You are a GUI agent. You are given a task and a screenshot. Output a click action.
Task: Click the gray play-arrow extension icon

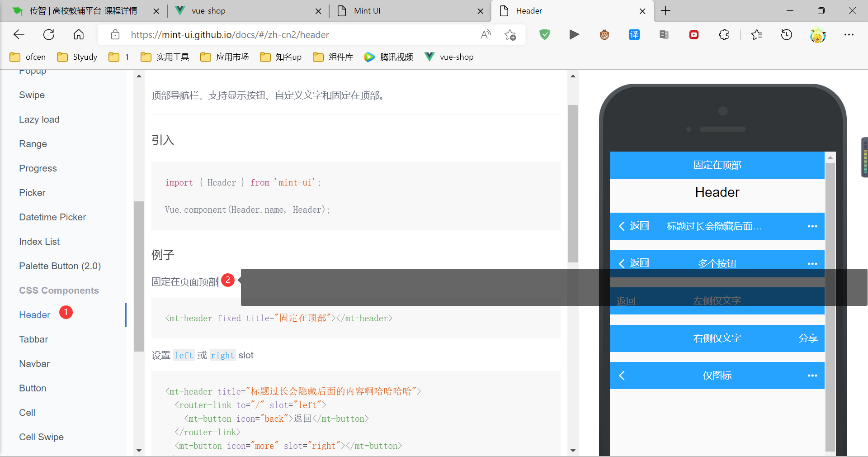click(574, 34)
